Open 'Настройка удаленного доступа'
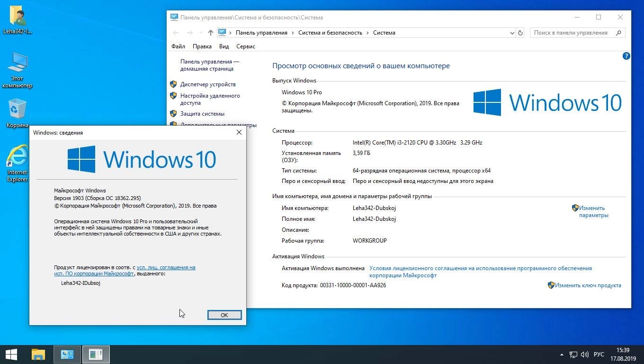 [210, 99]
